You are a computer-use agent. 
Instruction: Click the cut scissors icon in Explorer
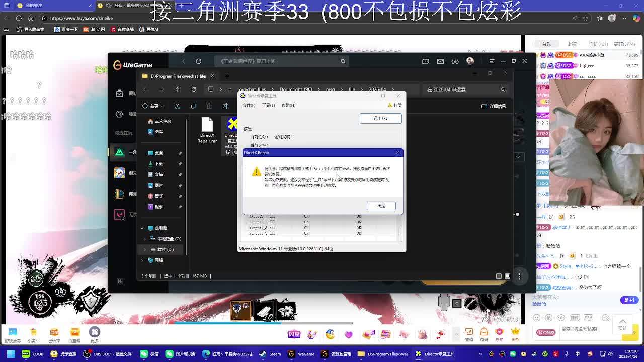tap(177, 106)
